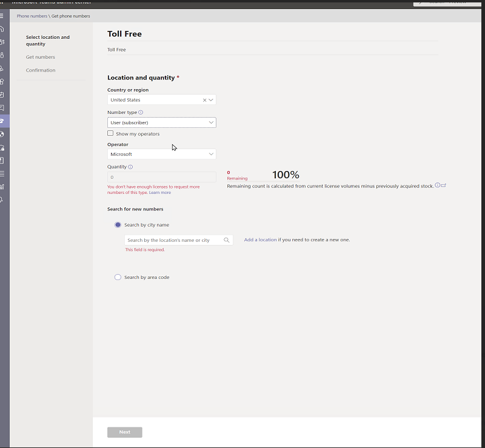Open the Voice phone icon in sidebar
Image resolution: width=485 pixels, height=448 pixels.
[x=5, y=121]
